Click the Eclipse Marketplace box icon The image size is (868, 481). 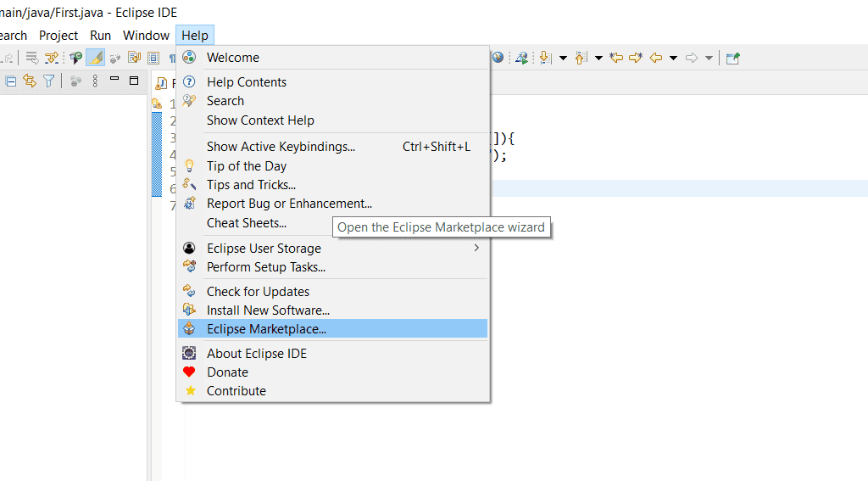pos(189,328)
